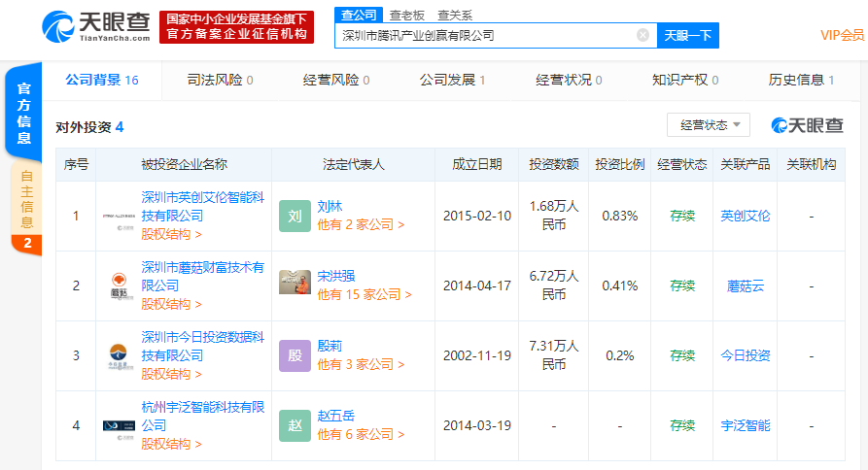Open legal representative 赵五岳 link

tap(336, 416)
